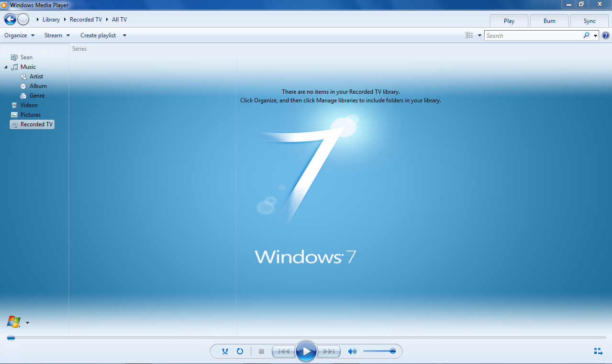Open the Artist category
612x364 pixels.
(x=32, y=77)
